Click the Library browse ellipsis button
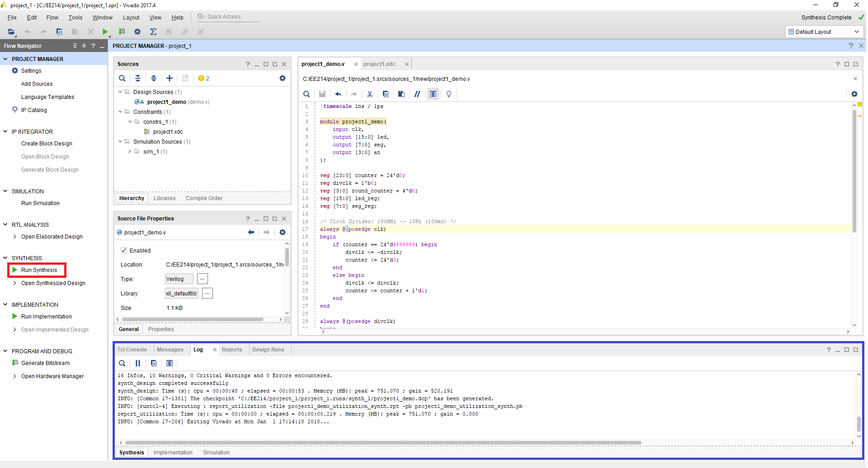This screenshot has width=868, height=468. [207, 294]
